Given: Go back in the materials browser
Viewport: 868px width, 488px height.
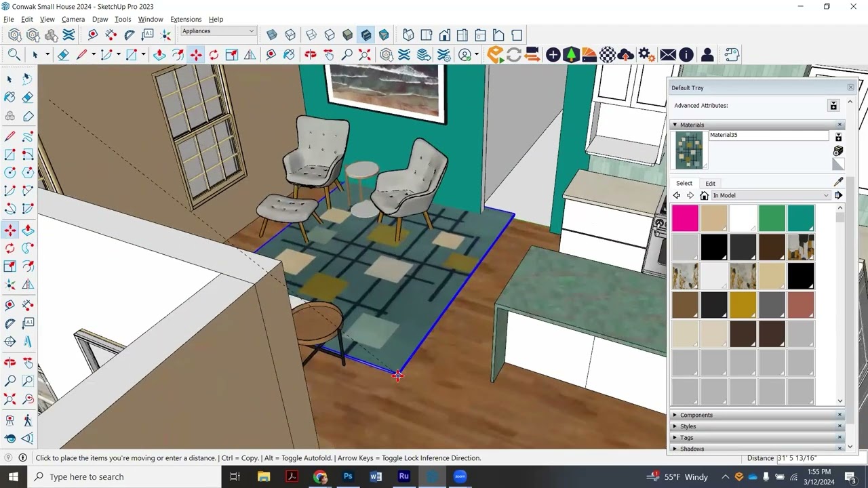Looking at the screenshot, I should [677, 195].
